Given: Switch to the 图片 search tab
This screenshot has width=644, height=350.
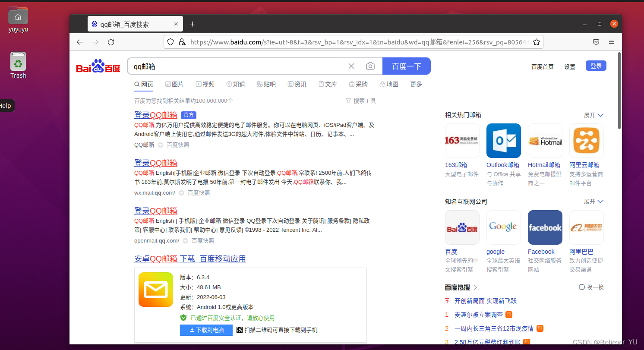Looking at the screenshot, I should point(174,84).
